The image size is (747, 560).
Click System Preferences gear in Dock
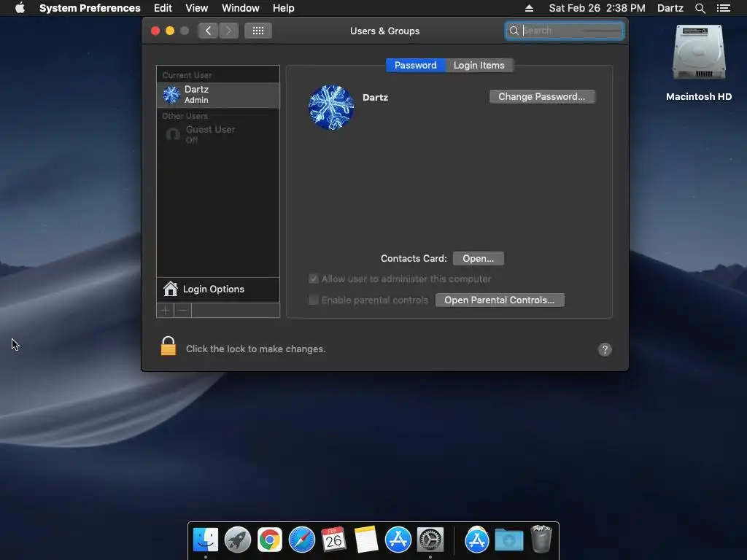coord(430,540)
